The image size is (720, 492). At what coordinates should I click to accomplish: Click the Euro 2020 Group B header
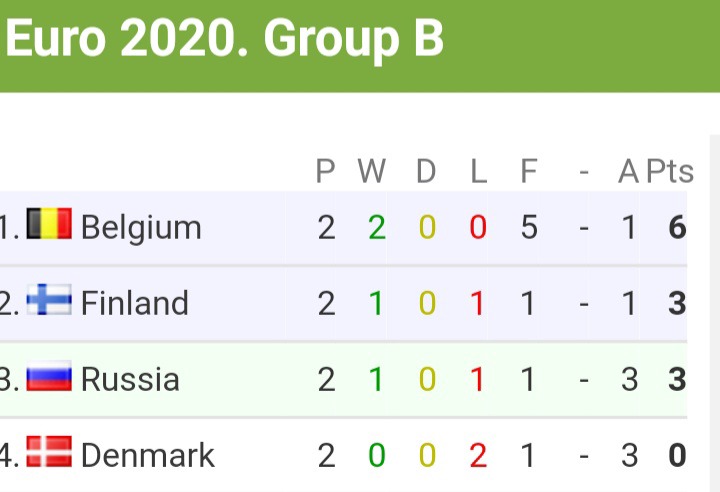pyautogui.click(x=224, y=40)
